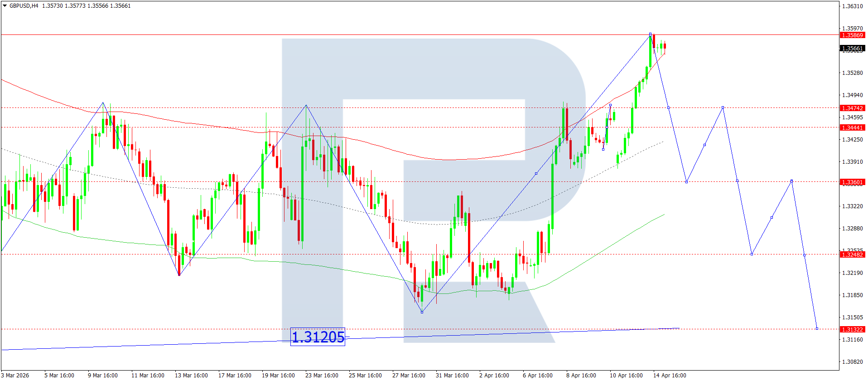Image resolution: width=868 pixels, height=381 pixels.
Task: Select the zigzag trough near 13 Mar
Action: click(179, 275)
